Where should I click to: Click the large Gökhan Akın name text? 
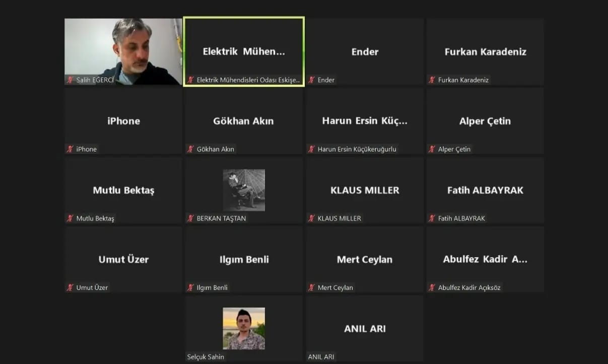244,121
